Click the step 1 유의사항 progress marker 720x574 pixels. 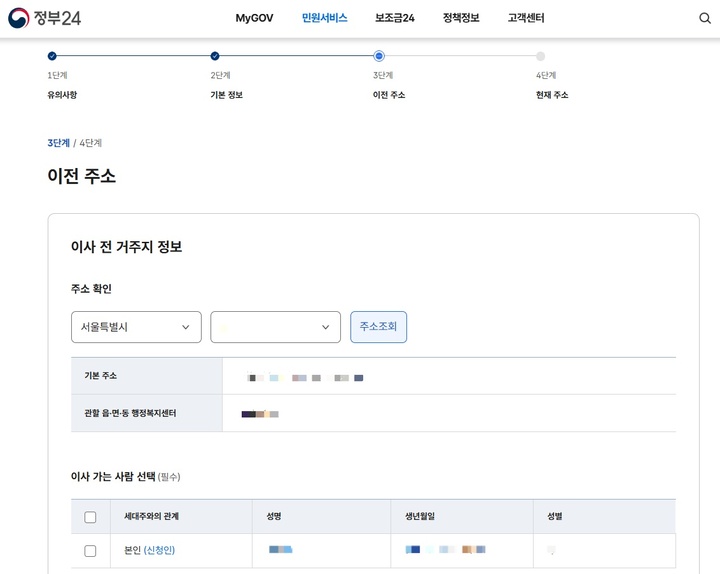pyautogui.click(x=52, y=56)
